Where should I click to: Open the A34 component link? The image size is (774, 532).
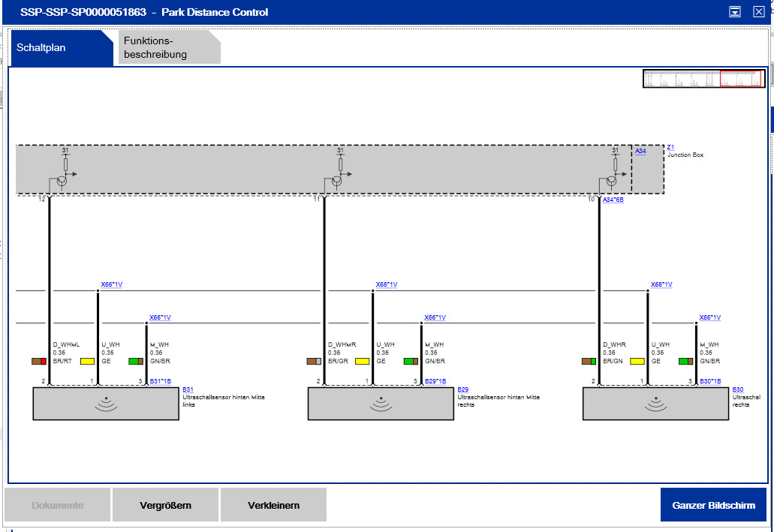coord(640,151)
